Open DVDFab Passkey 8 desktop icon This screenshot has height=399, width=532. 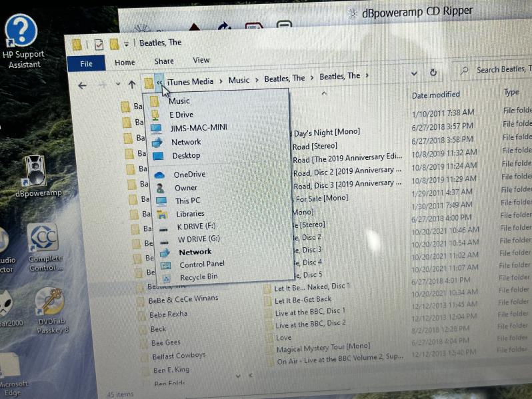point(50,303)
